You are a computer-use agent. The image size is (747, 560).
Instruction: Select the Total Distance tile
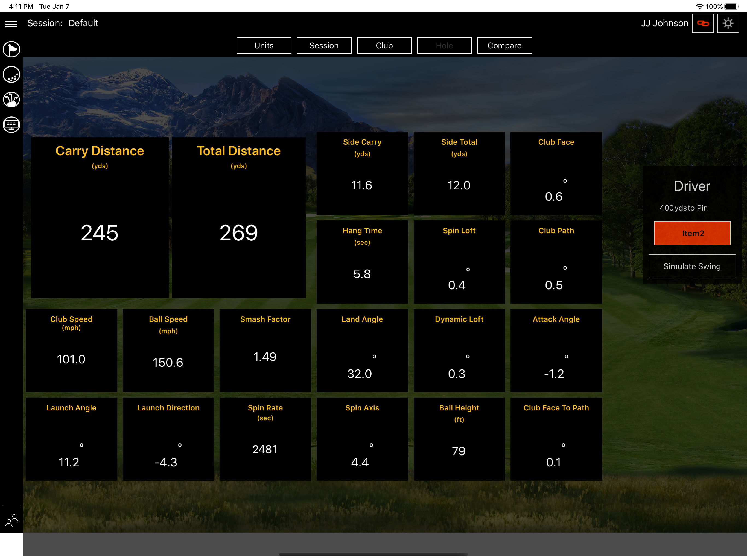pos(238,217)
